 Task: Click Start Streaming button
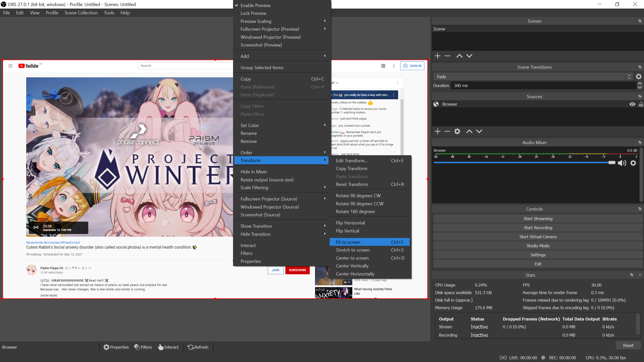click(x=538, y=219)
